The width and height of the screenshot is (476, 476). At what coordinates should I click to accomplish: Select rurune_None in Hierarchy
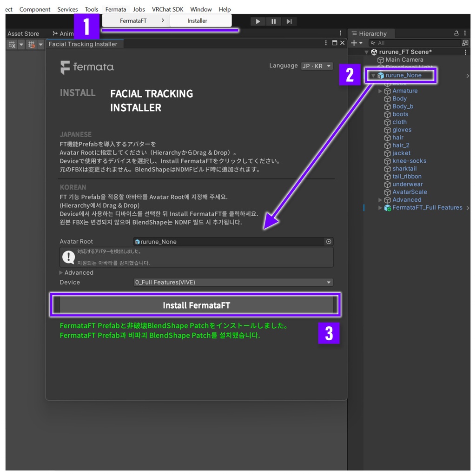pyautogui.click(x=403, y=75)
